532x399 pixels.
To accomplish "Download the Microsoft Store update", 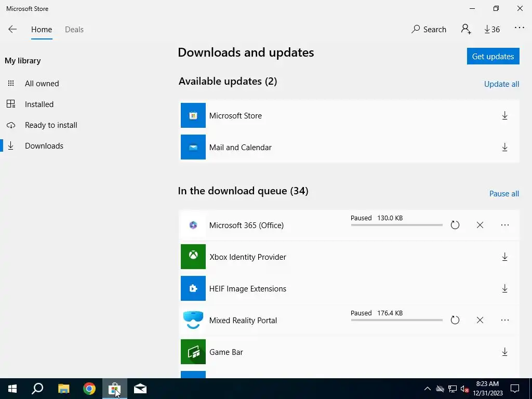I will pyautogui.click(x=504, y=116).
